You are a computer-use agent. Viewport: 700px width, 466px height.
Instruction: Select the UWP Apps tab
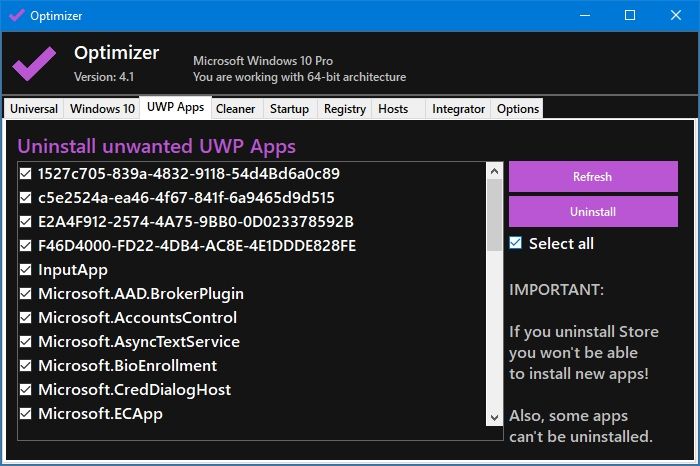point(175,108)
